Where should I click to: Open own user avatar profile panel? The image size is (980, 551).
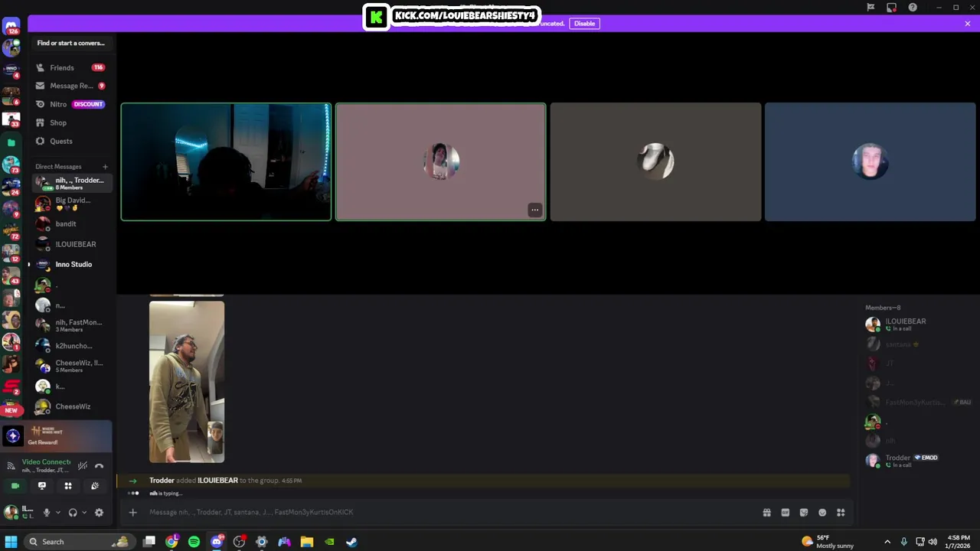(11, 512)
